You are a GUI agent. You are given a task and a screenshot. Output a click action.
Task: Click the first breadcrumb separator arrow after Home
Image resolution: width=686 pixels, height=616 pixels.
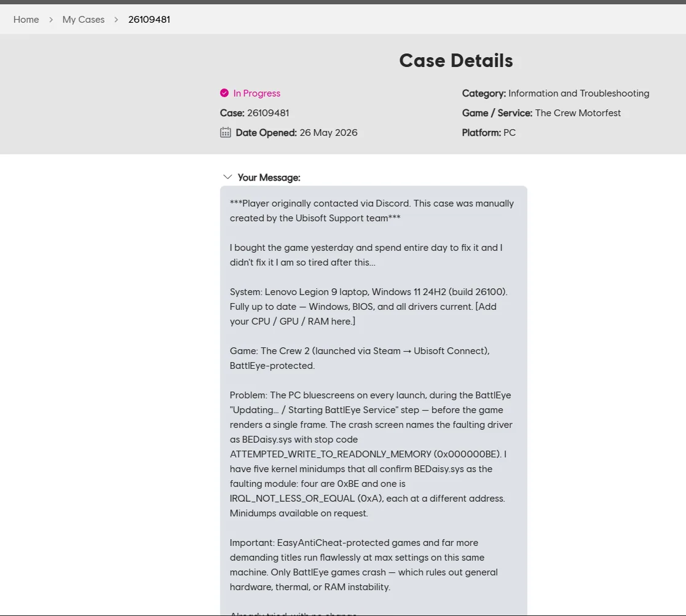pyautogui.click(x=51, y=19)
